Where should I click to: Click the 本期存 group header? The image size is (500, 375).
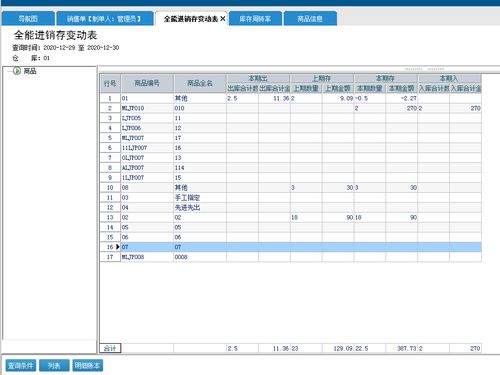coord(385,79)
